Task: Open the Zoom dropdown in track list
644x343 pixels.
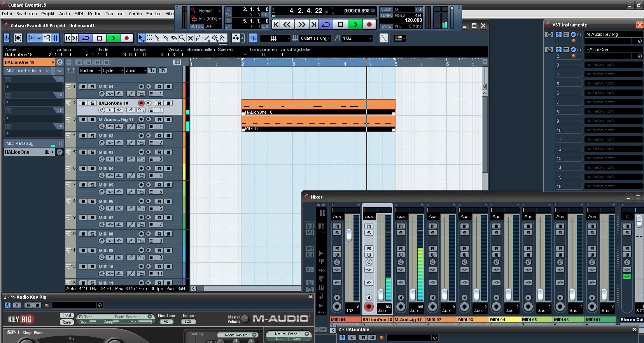Action: [136, 70]
